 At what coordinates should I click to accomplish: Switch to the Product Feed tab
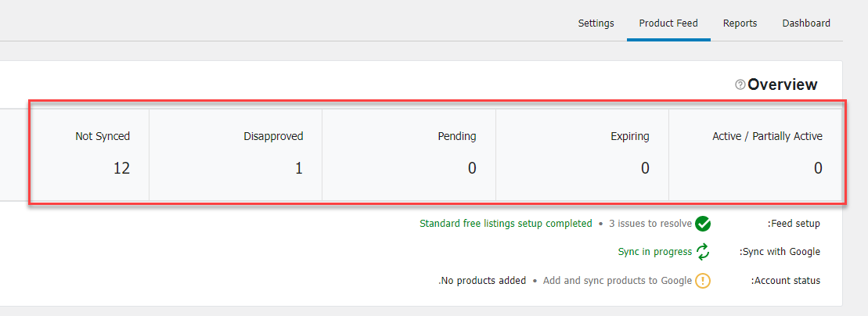click(x=668, y=23)
